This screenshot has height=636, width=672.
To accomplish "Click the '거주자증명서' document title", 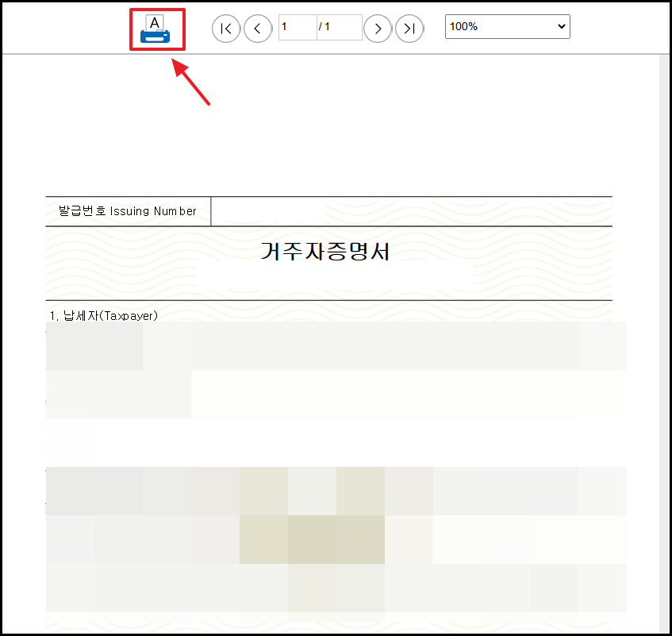I will point(324,252).
